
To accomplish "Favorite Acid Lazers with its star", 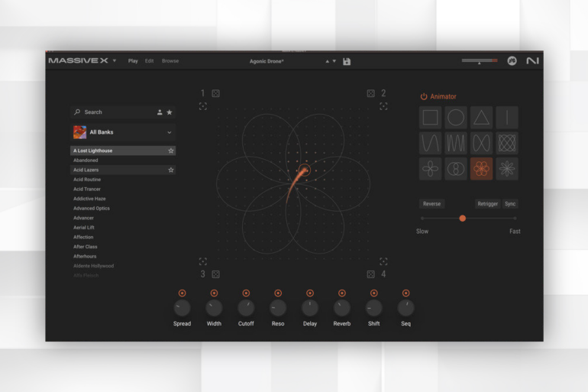I will (x=171, y=170).
